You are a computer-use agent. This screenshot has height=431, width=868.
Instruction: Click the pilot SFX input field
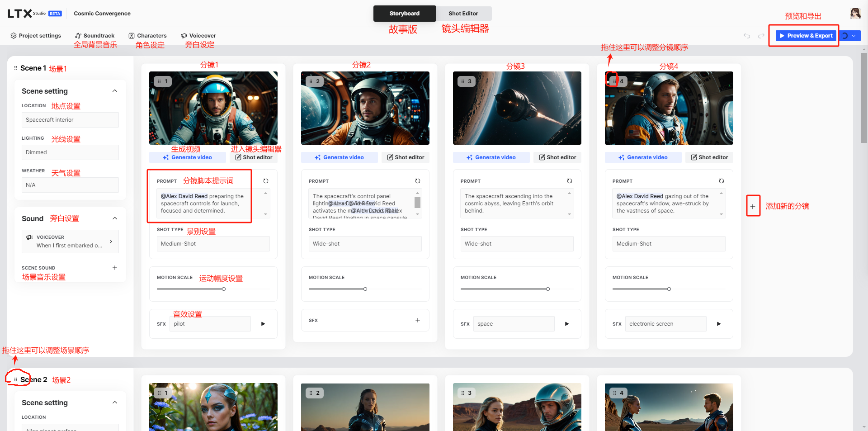click(210, 324)
